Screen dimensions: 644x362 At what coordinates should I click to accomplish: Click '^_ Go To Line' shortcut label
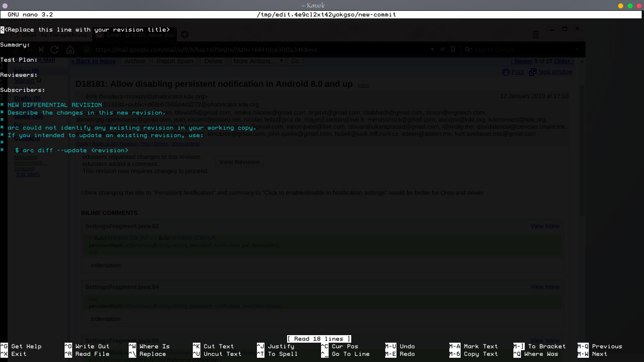(x=345, y=354)
